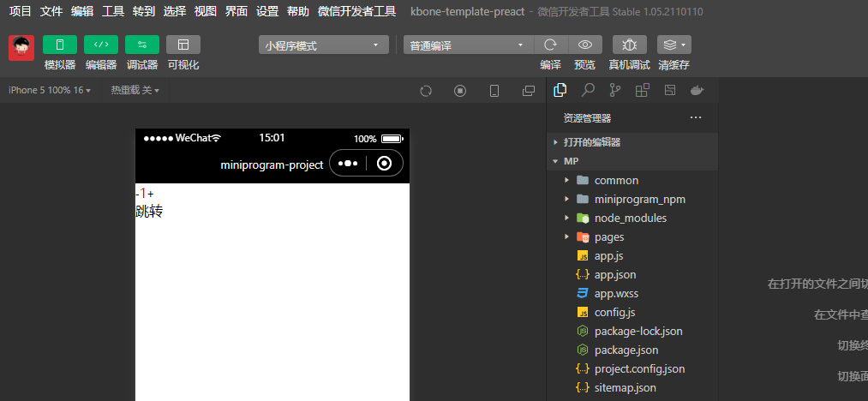The height and width of the screenshot is (401, 868).
Task: Click the simulator stop icon
Action: 460,91
